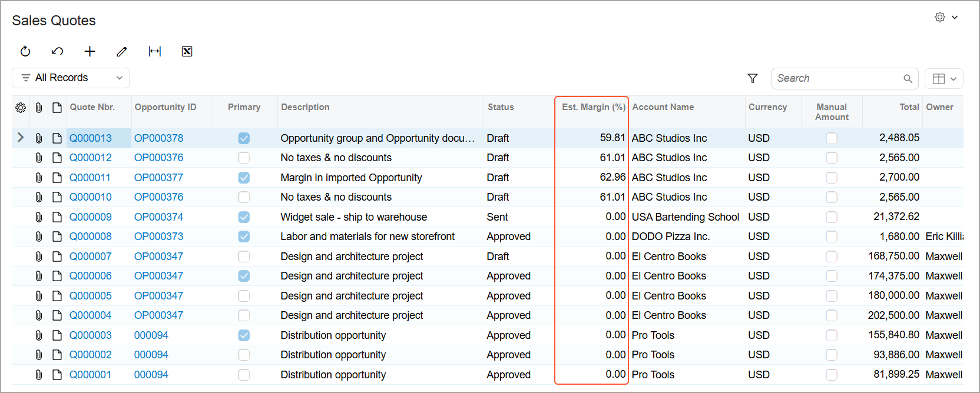Image resolution: width=980 pixels, height=393 pixels.
Task: Select the 21,372.62 total cell
Action: [x=892, y=217]
